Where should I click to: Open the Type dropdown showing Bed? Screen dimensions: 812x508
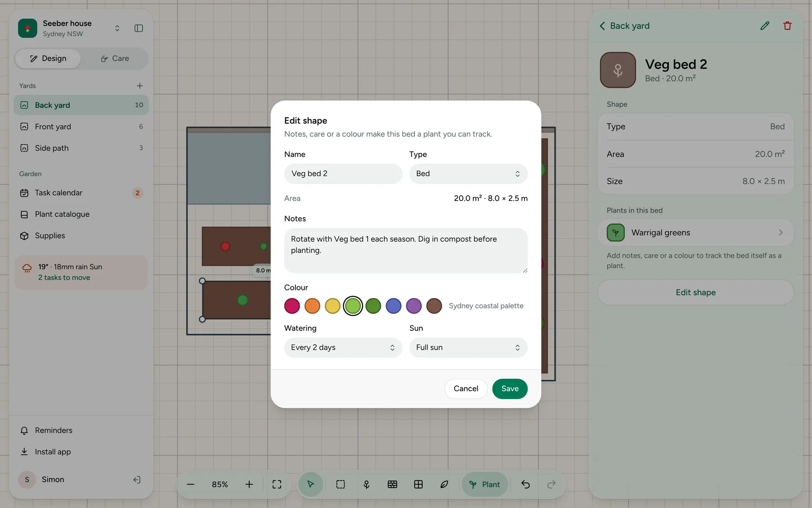[x=468, y=174]
